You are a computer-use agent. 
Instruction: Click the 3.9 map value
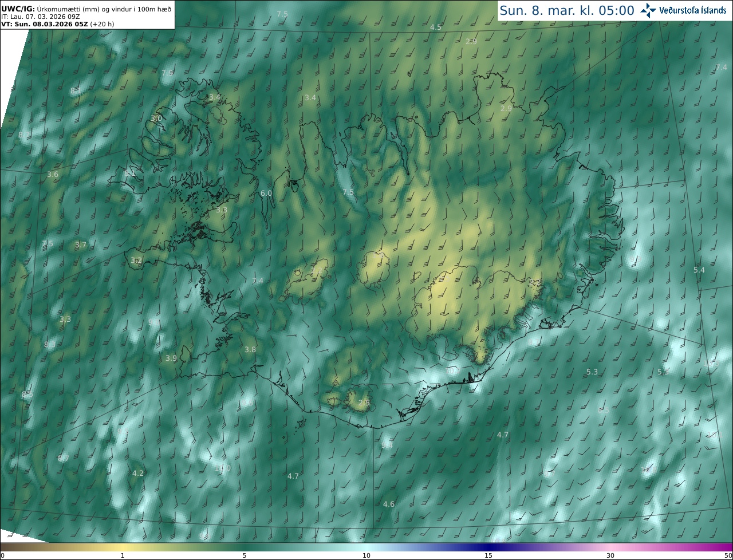(171, 358)
